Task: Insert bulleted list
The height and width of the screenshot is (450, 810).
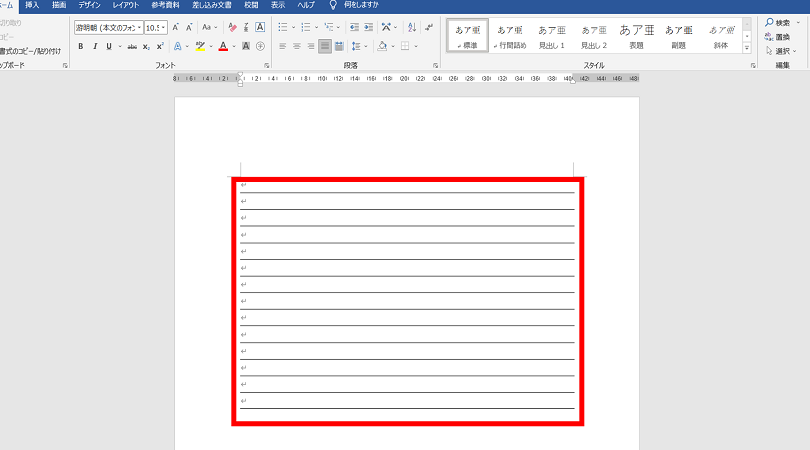Action: (283, 27)
